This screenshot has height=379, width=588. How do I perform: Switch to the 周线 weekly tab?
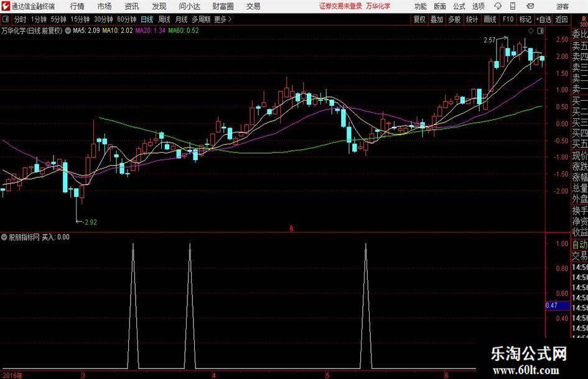click(164, 19)
